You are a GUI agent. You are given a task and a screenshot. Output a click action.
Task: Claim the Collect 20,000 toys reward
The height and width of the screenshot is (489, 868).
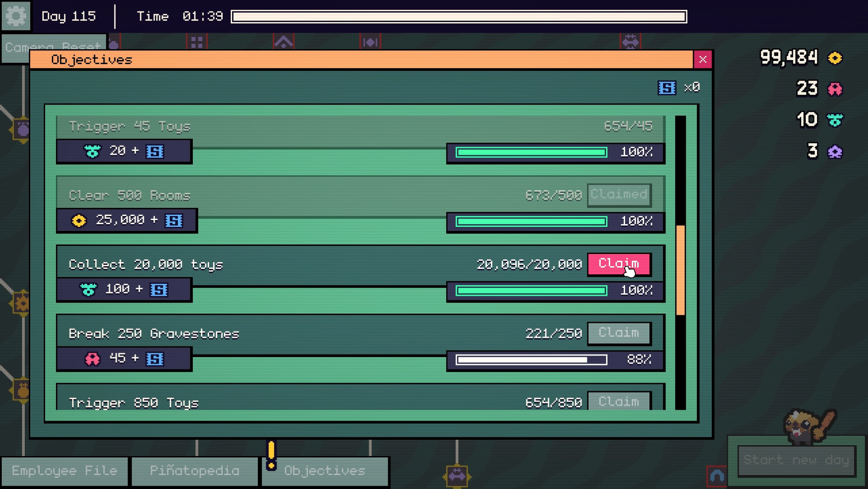pyautogui.click(x=619, y=264)
